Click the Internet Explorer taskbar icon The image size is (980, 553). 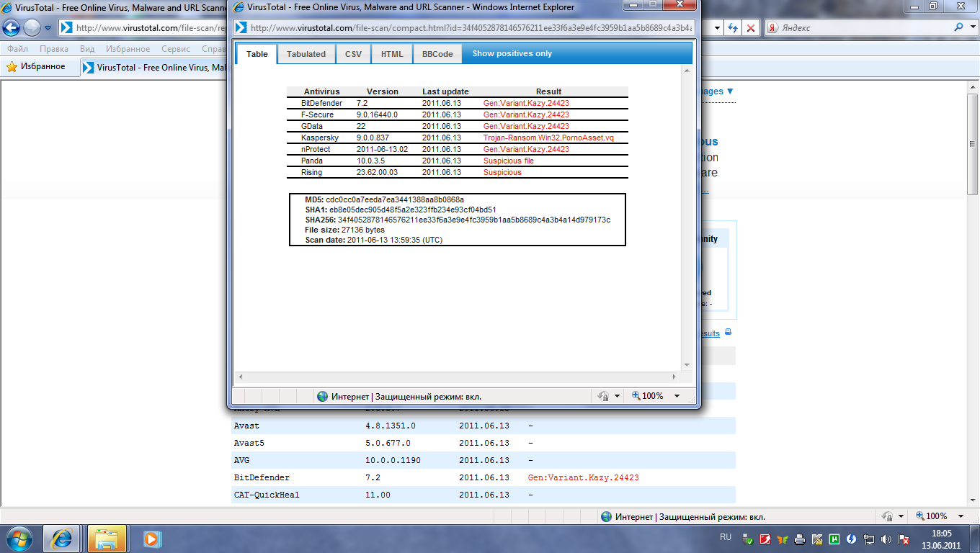point(62,539)
